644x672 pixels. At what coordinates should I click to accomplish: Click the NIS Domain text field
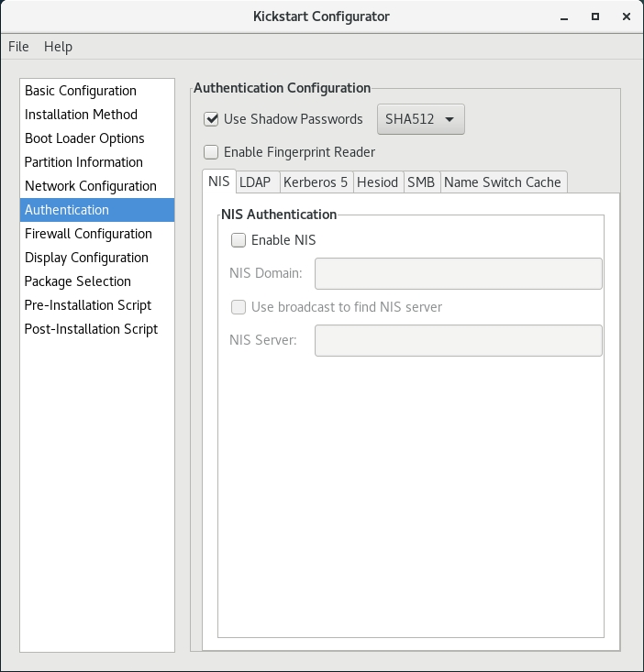(x=458, y=274)
